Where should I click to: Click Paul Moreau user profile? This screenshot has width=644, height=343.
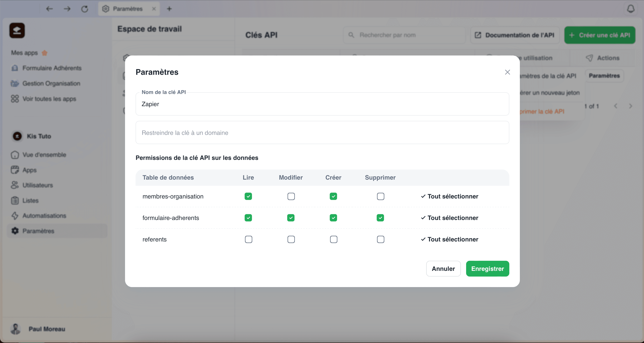pos(38,329)
